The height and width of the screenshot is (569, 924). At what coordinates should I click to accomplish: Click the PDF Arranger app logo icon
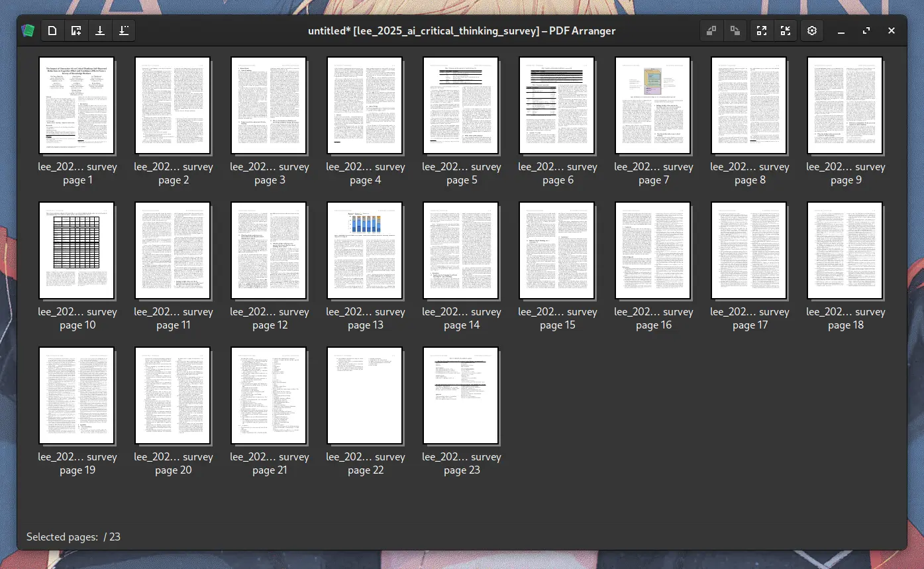[28, 30]
